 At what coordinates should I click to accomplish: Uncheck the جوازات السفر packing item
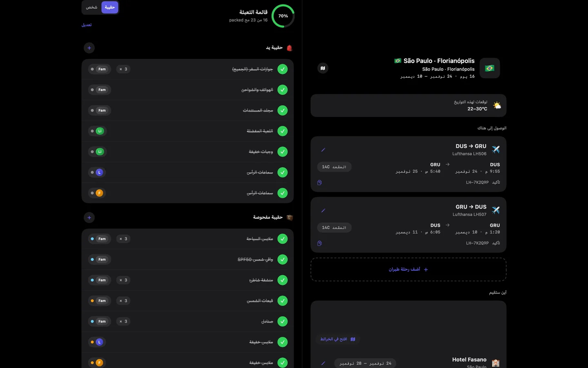(x=283, y=69)
